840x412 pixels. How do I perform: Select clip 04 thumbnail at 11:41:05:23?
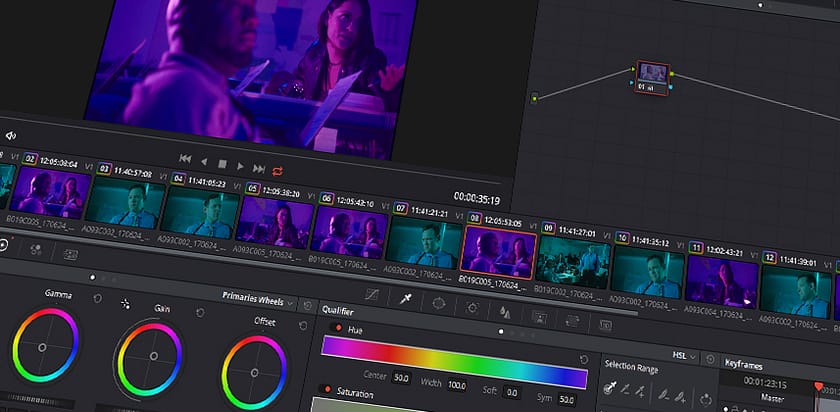point(200,213)
